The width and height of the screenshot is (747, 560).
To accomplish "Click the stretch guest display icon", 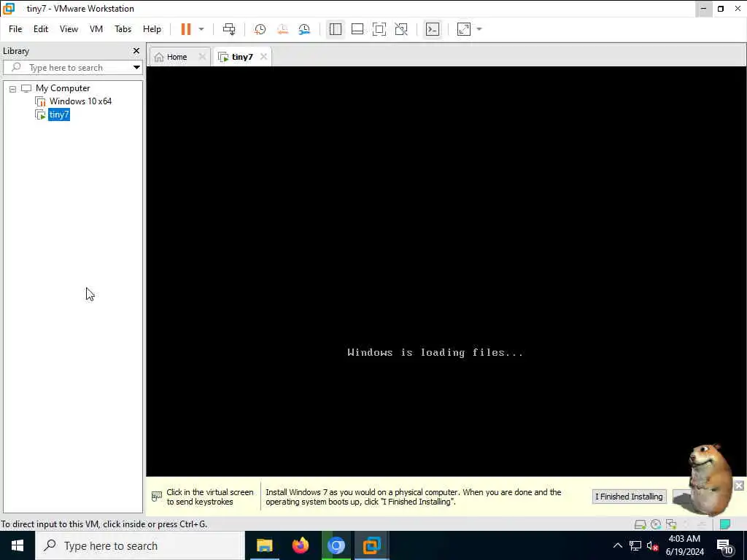I will point(463,29).
